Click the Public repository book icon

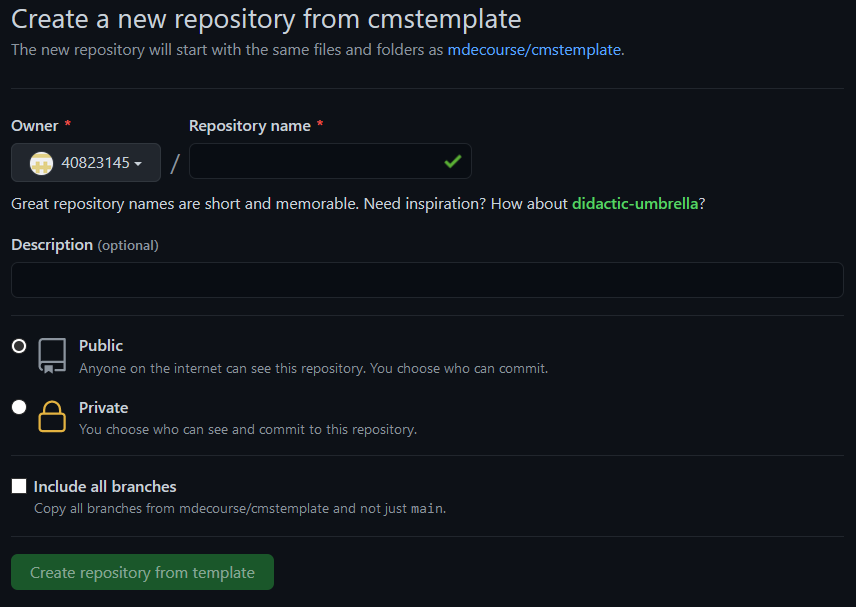52,355
